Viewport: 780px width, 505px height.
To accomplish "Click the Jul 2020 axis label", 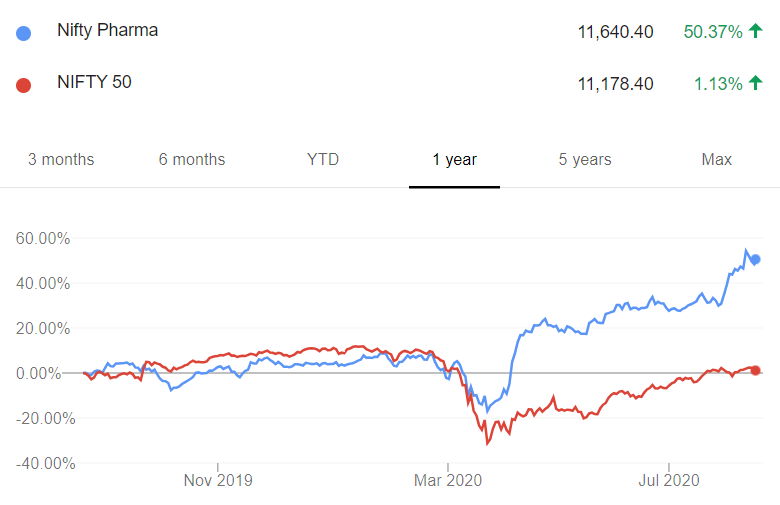I will tap(669, 480).
